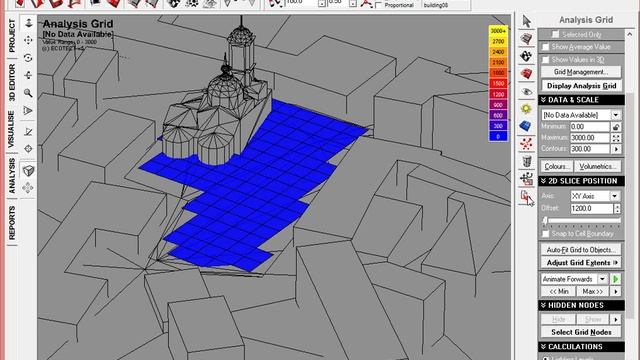Click the slice offset slider handle
Viewport: 640px width, 360px height.
(545, 221)
